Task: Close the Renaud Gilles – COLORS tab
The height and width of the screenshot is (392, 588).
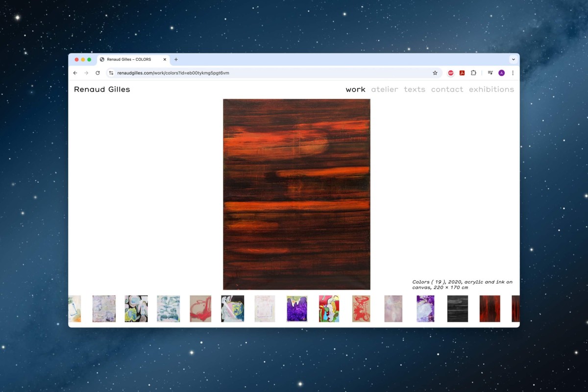Action: point(165,59)
